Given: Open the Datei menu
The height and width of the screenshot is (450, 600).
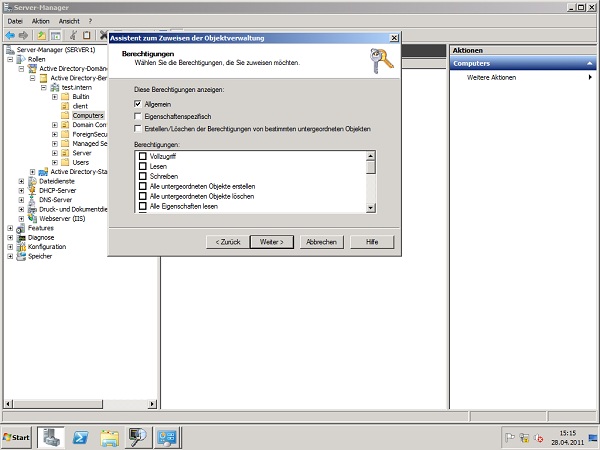Looking at the screenshot, I should 15,21.
